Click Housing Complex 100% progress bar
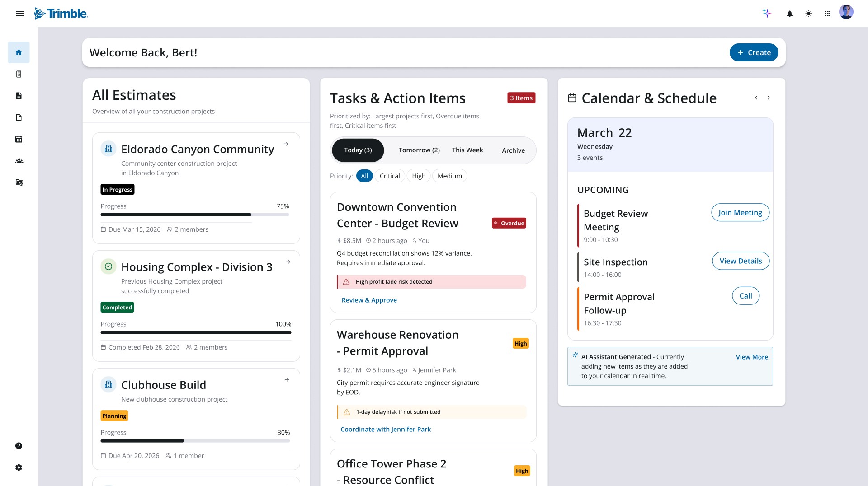This screenshot has height=486, width=868. pyautogui.click(x=196, y=332)
